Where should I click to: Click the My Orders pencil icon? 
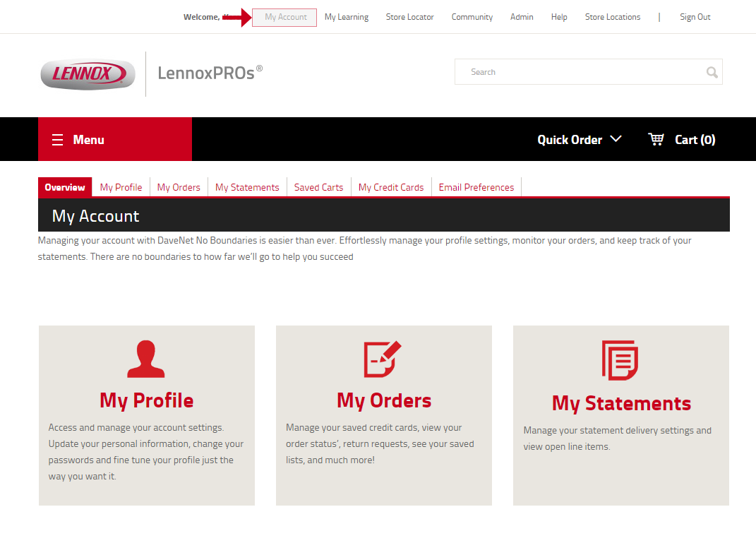[x=383, y=359]
